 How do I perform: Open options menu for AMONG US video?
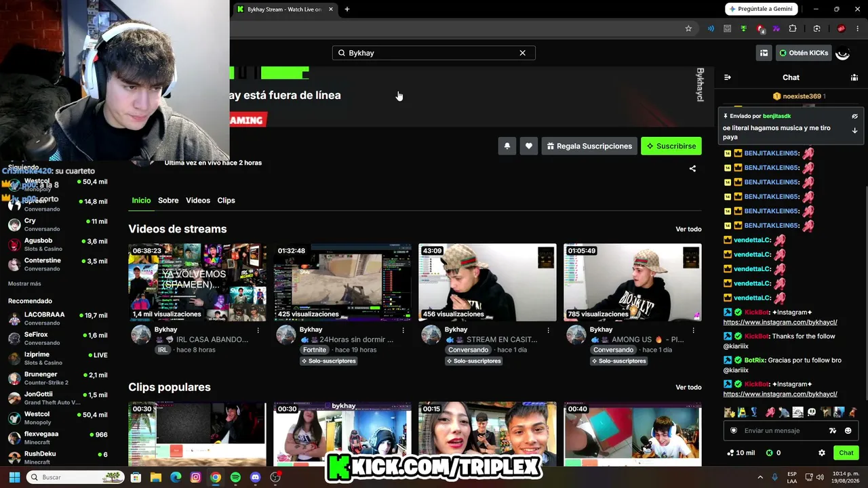click(693, 330)
